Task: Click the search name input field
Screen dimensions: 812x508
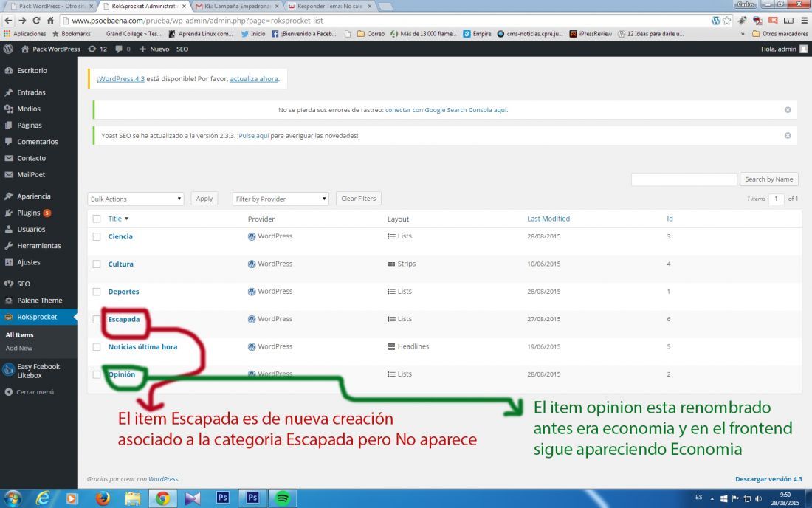Action: pos(684,179)
